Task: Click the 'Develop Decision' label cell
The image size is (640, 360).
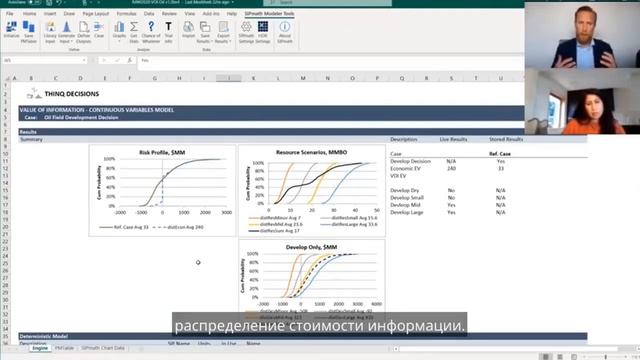Action: click(410, 161)
